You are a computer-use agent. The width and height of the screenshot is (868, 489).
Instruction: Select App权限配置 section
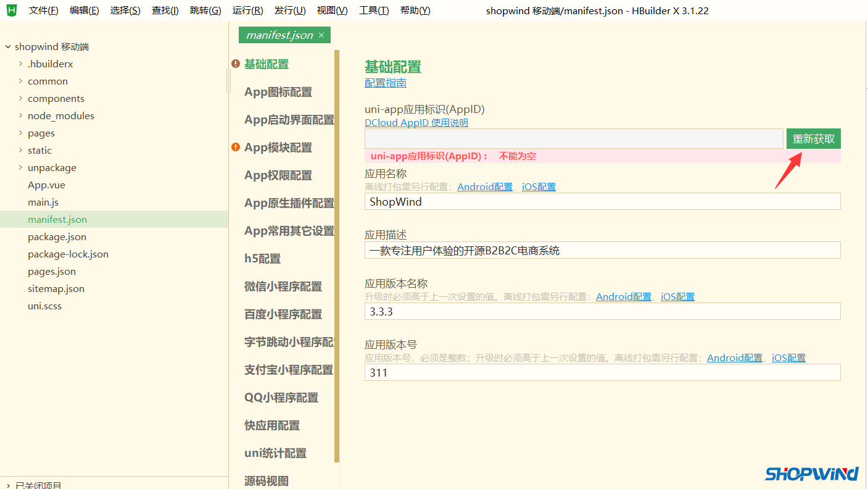coord(278,175)
